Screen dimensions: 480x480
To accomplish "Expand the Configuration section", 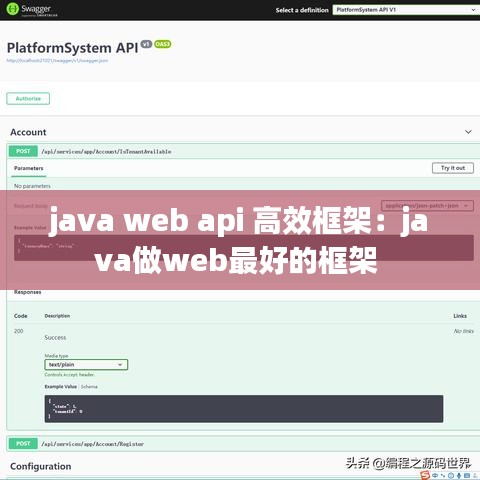I will pyautogui.click(x=41, y=466).
